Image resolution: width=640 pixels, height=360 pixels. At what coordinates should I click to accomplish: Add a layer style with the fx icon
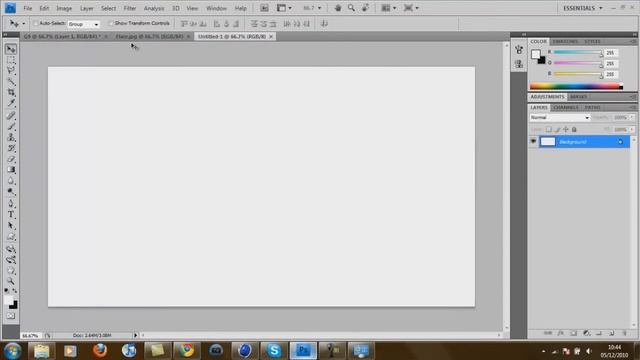(561, 333)
